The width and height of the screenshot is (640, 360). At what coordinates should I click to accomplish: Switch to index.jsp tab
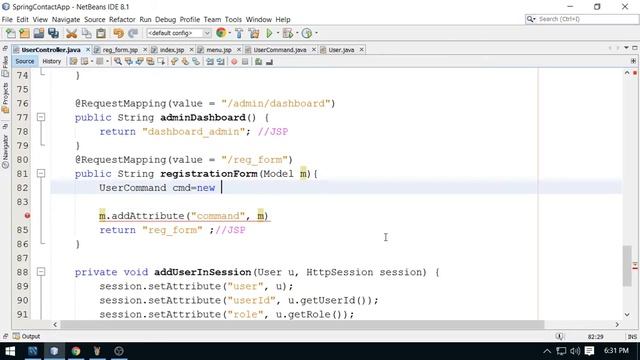(x=172, y=50)
